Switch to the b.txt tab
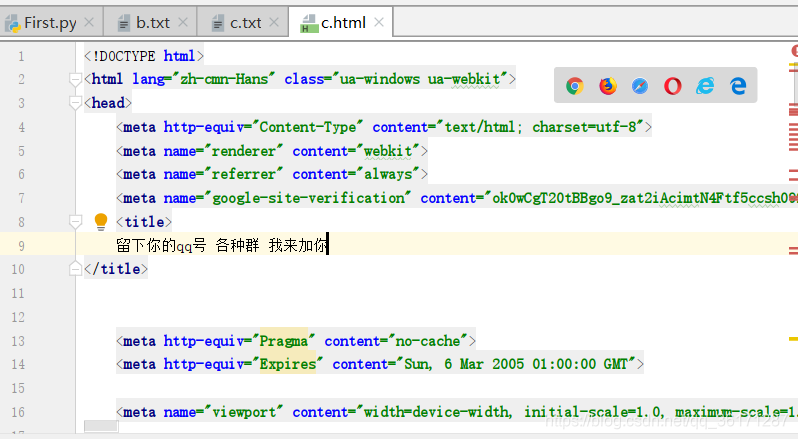This screenshot has width=798, height=439. tap(152, 23)
